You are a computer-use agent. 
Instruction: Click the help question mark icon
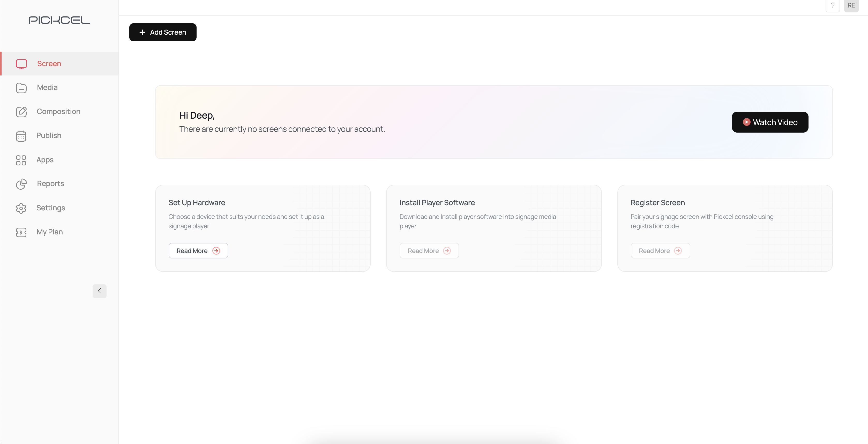point(833,6)
